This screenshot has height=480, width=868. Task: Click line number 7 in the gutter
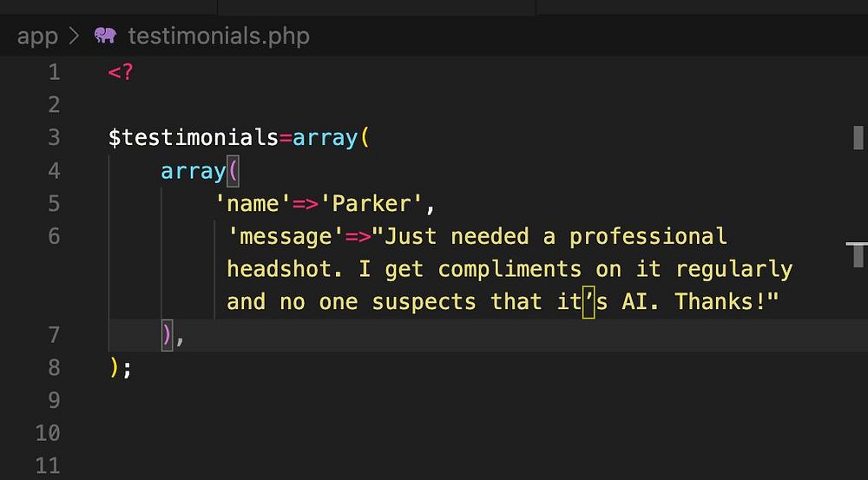coord(55,335)
